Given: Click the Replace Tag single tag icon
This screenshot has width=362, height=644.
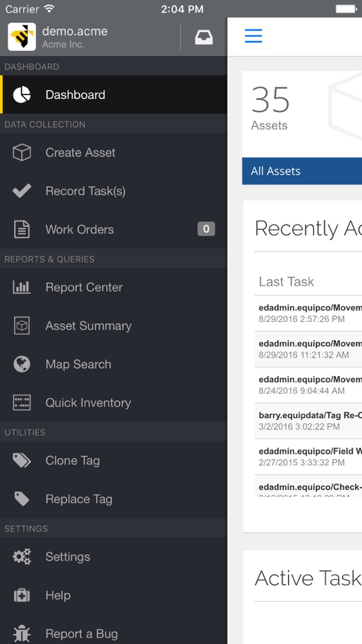Looking at the screenshot, I should point(22,499).
